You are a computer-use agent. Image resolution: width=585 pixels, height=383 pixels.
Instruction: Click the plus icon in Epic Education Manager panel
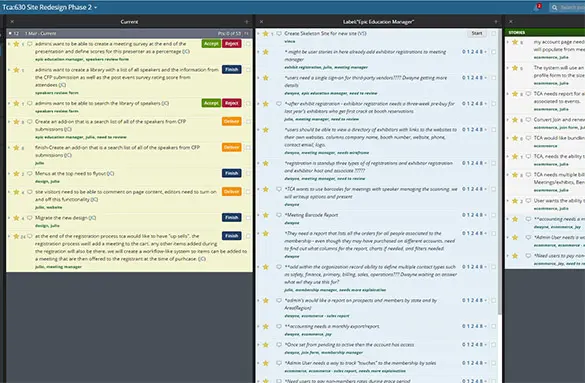[495, 22]
